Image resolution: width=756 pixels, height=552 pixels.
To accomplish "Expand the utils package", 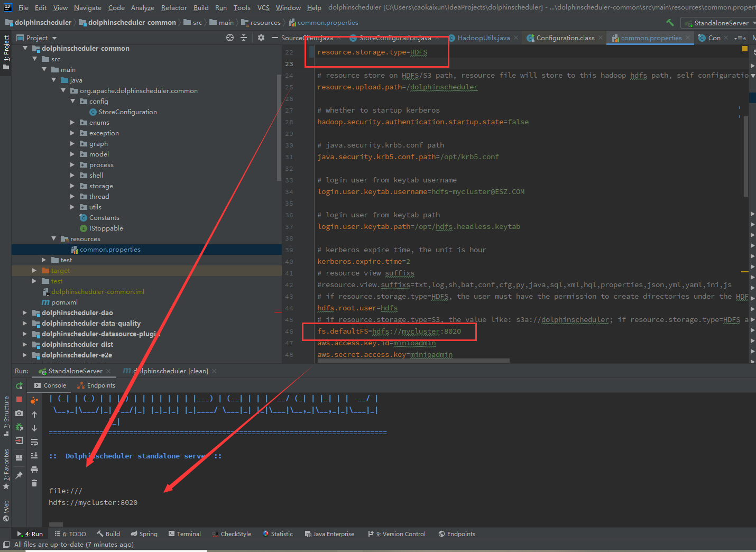I will click(x=72, y=207).
